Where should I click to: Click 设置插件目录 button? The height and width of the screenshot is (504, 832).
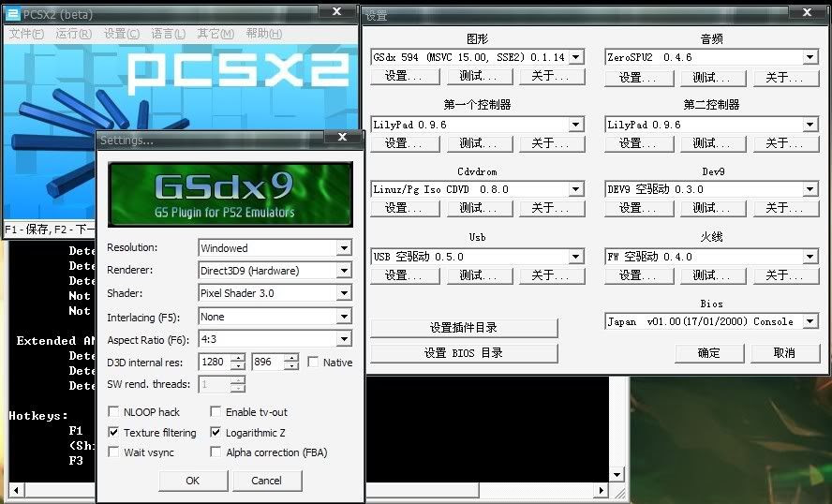click(464, 328)
